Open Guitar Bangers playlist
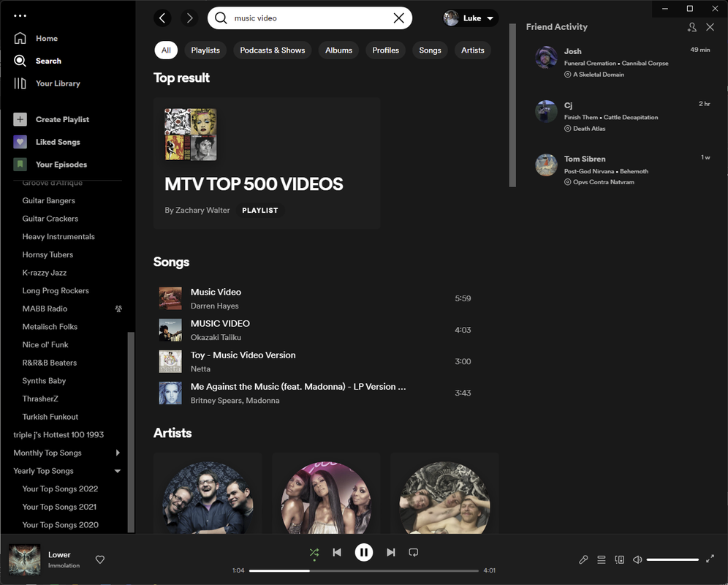The width and height of the screenshot is (728, 585). click(x=49, y=200)
